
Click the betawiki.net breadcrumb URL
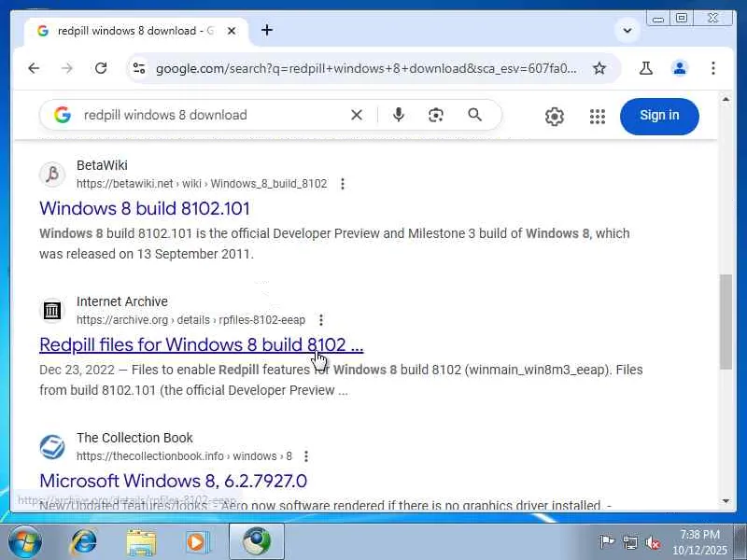tap(202, 184)
